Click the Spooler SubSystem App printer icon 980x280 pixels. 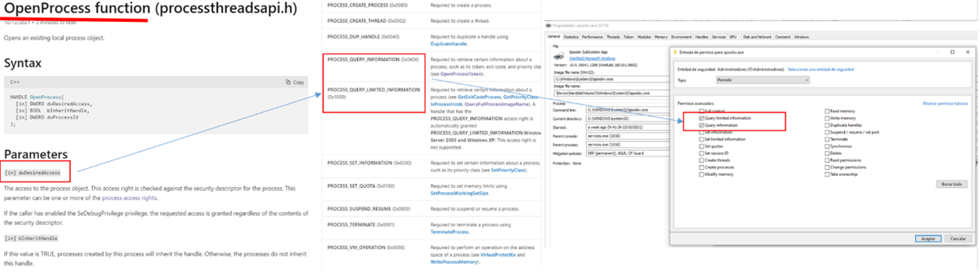(558, 55)
